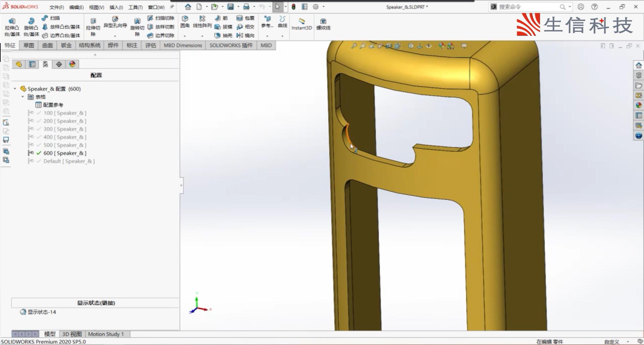This screenshot has width=644, height=345.
Task: Expand the 曲线 curves dropdown arrow
Action: 282,36
